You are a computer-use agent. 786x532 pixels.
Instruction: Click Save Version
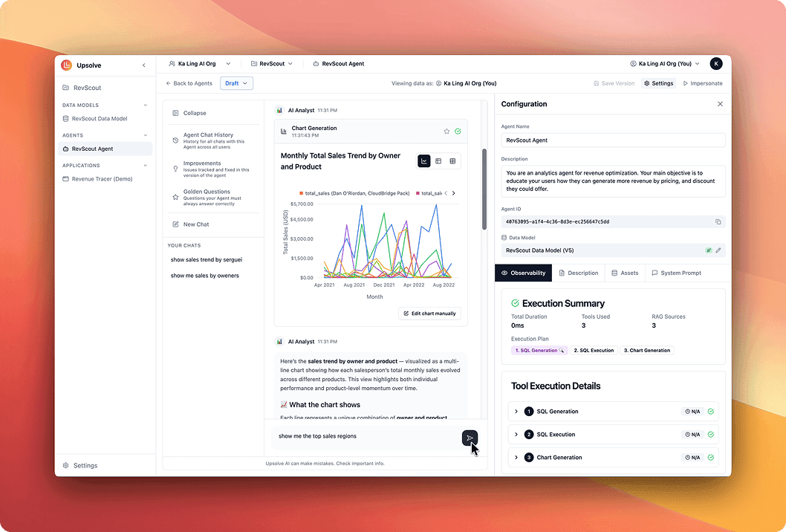tap(614, 83)
